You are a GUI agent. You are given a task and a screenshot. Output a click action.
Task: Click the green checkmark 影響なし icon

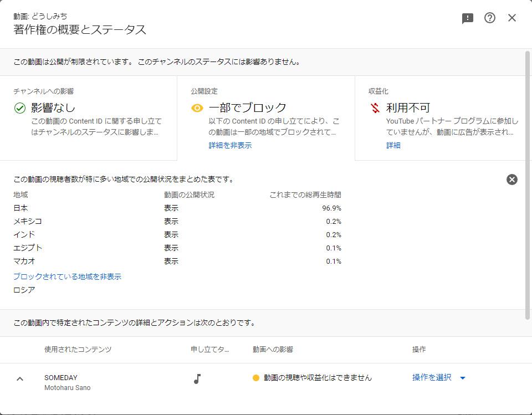pyautogui.click(x=20, y=108)
